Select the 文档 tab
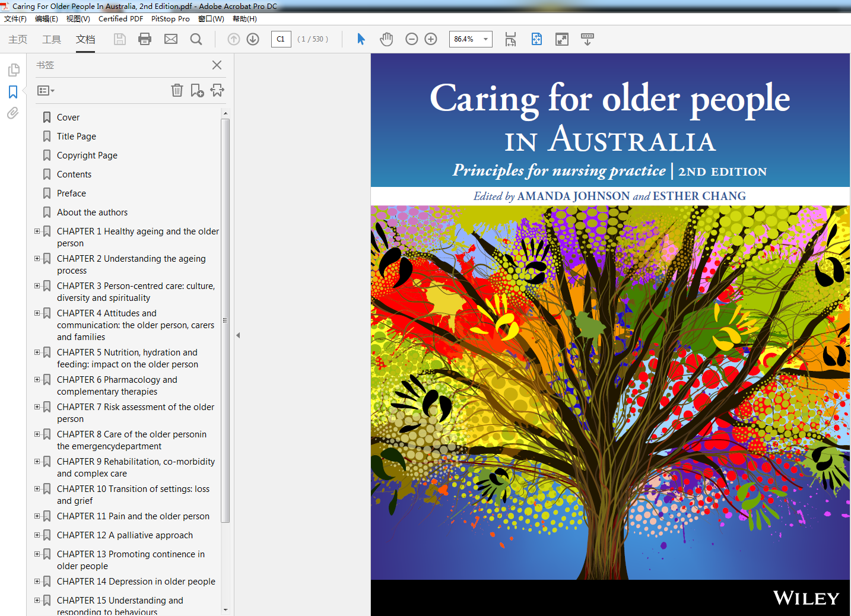 click(85, 39)
